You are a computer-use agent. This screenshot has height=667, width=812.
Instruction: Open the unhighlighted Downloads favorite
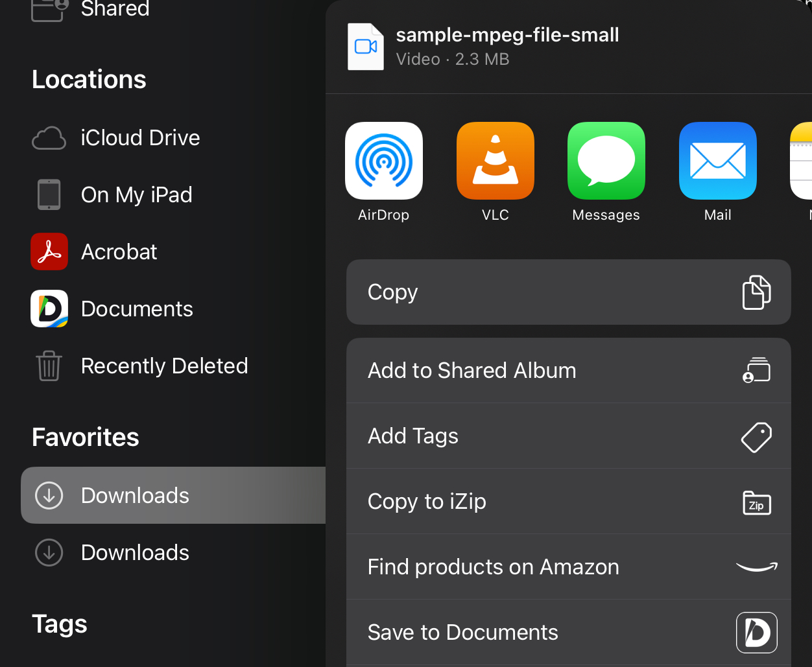[173, 552]
